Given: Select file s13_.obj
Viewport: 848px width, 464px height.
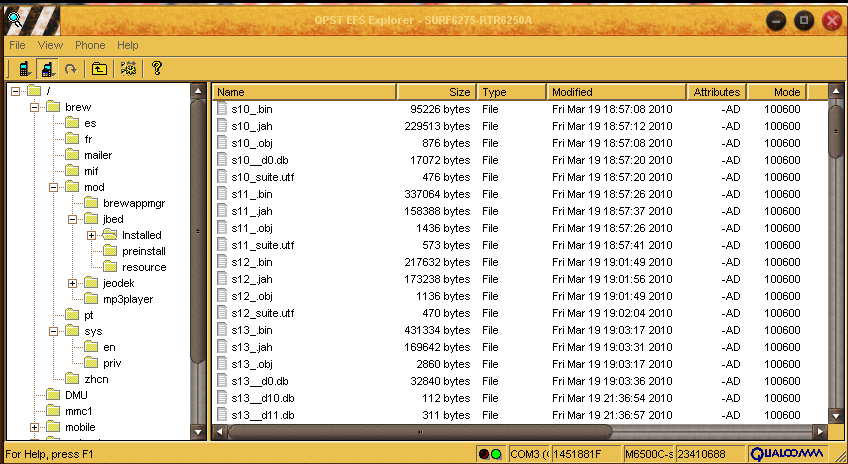Looking at the screenshot, I should (x=252, y=364).
